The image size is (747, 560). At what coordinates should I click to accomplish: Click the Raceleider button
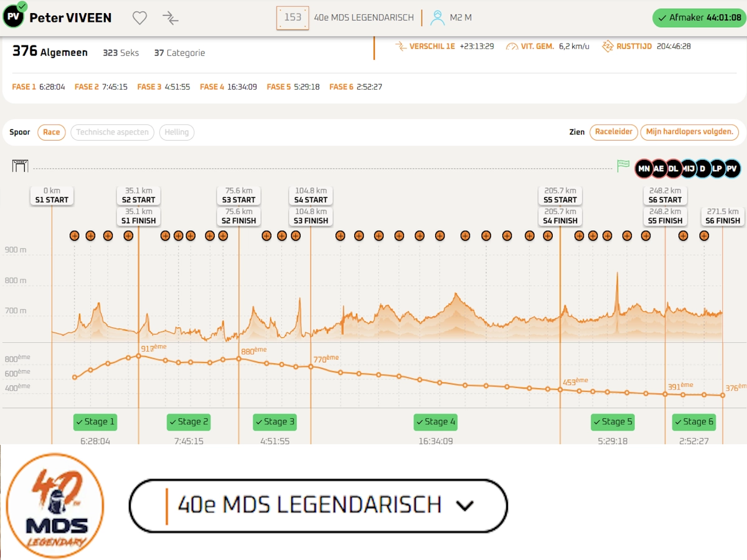614,131
